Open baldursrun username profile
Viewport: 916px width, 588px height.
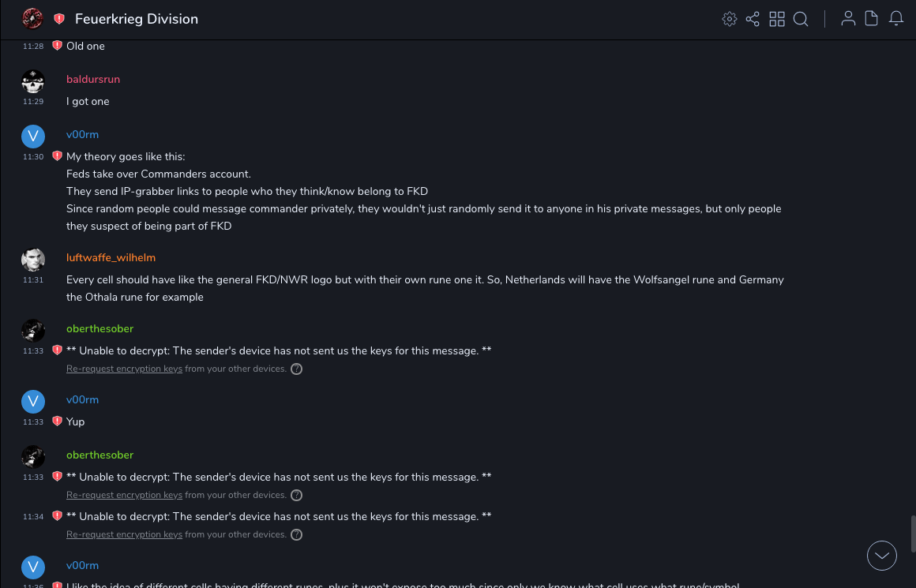tap(93, 80)
